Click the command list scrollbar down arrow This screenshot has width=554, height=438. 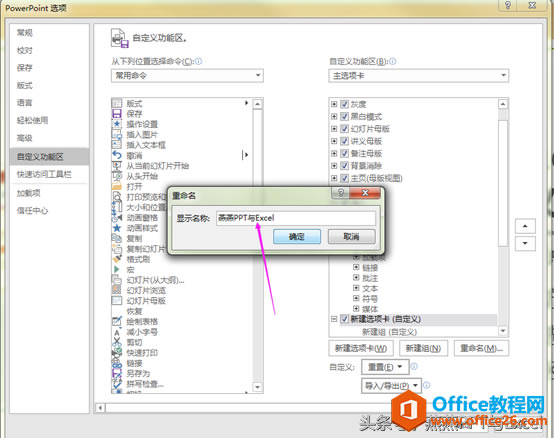tap(258, 387)
